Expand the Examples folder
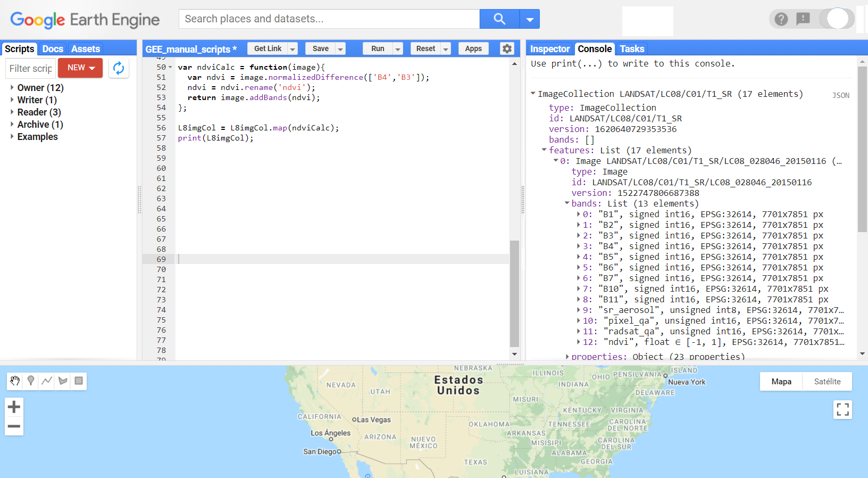868x478 pixels. [x=12, y=136]
